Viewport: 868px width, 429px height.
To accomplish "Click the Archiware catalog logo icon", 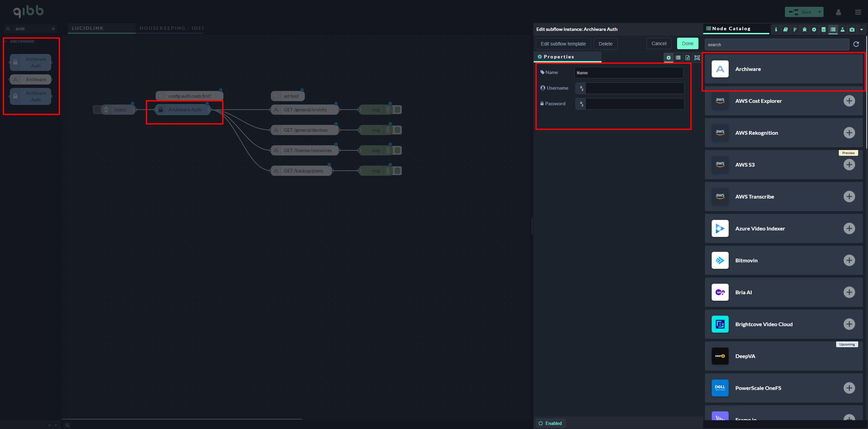I will point(720,69).
